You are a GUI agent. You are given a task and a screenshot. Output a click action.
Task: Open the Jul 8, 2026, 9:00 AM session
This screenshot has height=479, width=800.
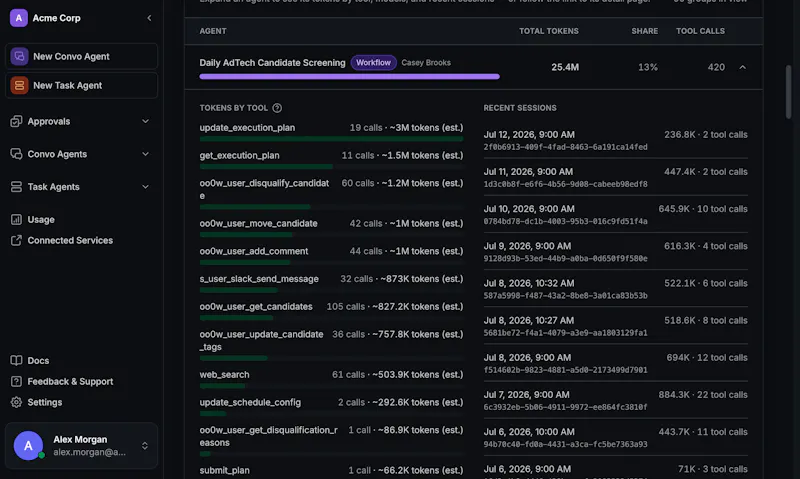[615, 363]
